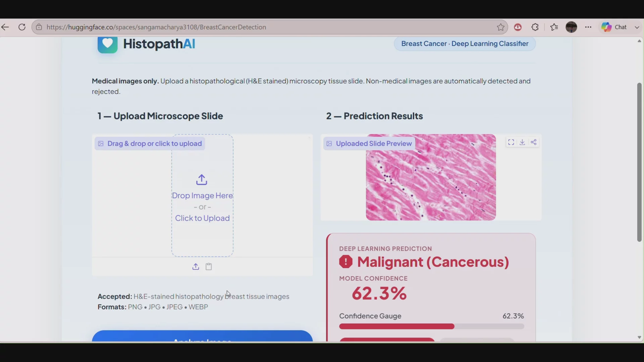The height and width of the screenshot is (362, 644).
Task: Click the upload arrow icon in drop zone
Action: click(x=202, y=180)
